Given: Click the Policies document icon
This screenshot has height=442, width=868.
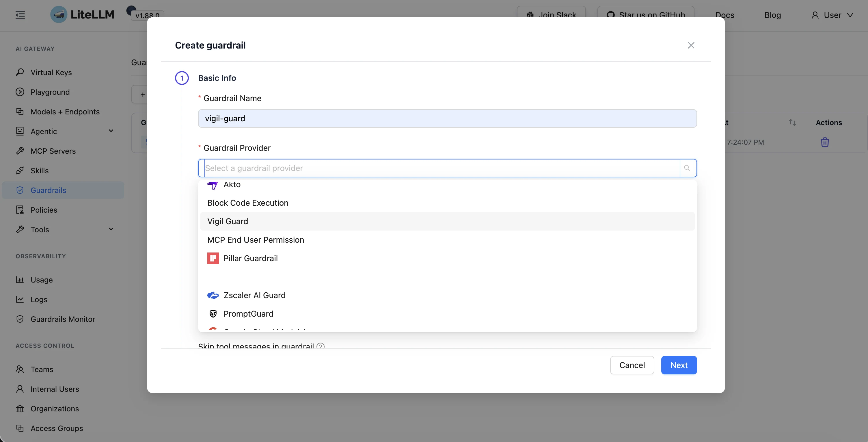Looking at the screenshot, I should tap(20, 210).
